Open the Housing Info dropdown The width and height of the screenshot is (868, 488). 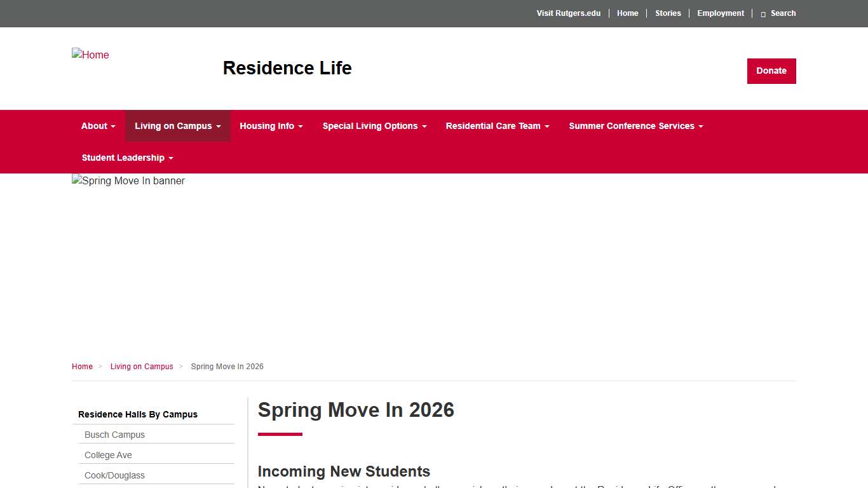271,126
